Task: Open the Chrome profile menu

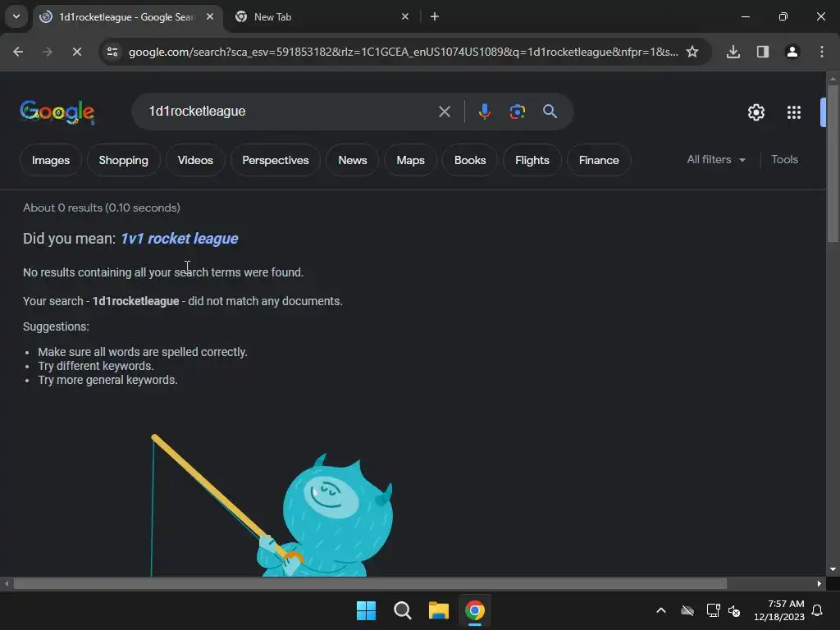Action: (792, 52)
